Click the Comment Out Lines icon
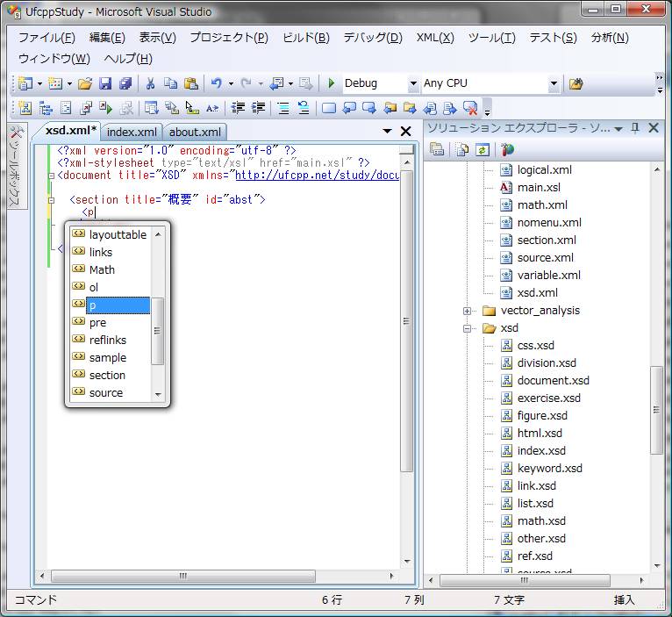 pyautogui.click(x=283, y=108)
